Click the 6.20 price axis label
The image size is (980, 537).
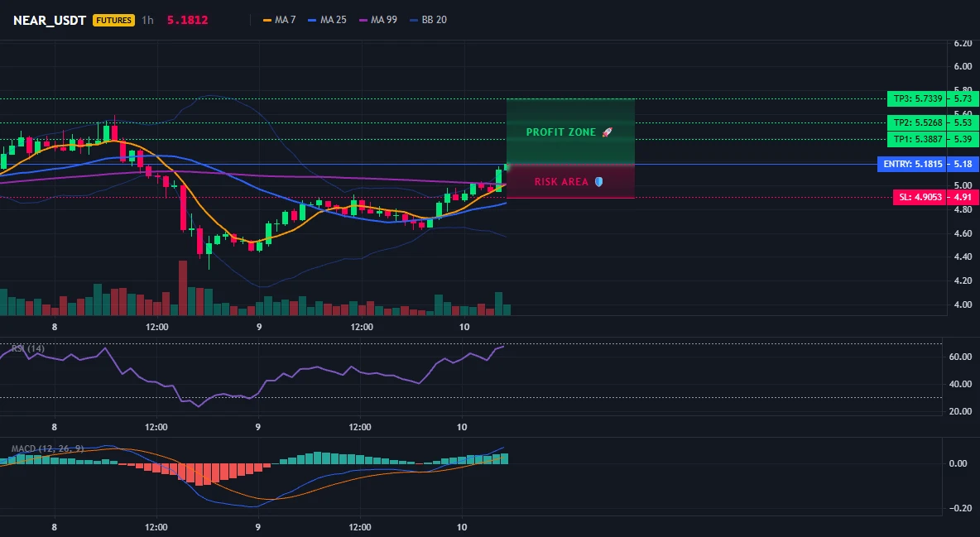[x=963, y=44]
